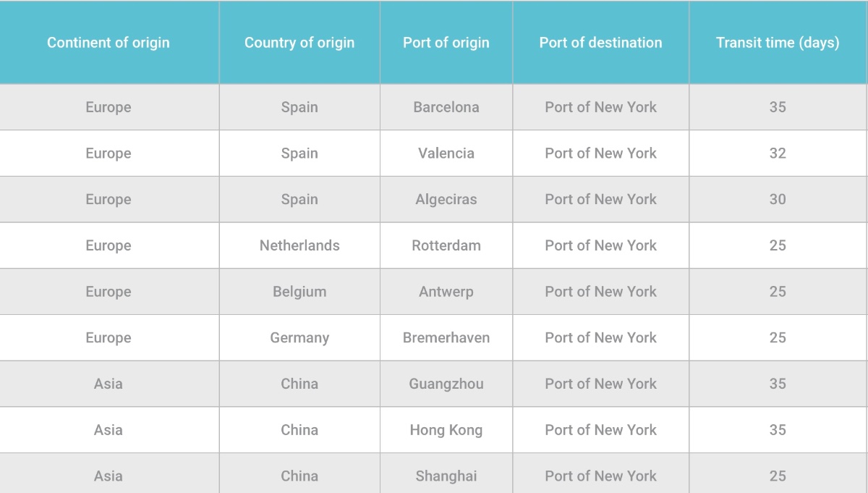Screen dimensions: 868x493
Task: Click the Hong Kong port cell
Action: [x=446, y=430]
